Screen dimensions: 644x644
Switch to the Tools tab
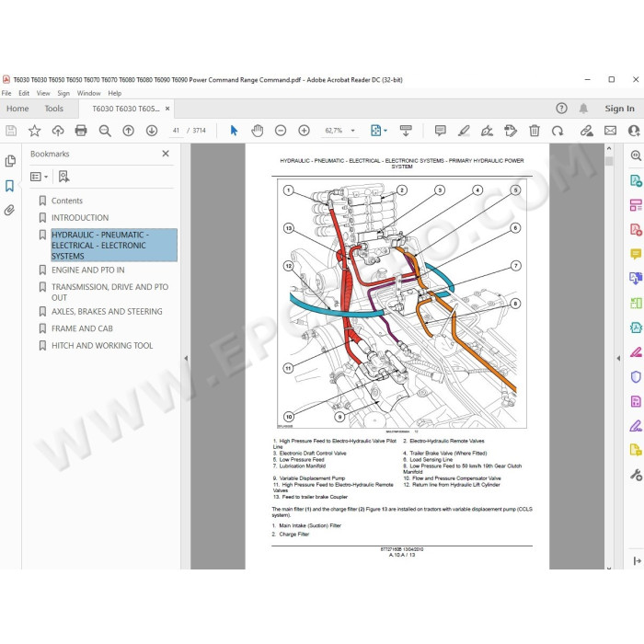(x=53, y=109)
